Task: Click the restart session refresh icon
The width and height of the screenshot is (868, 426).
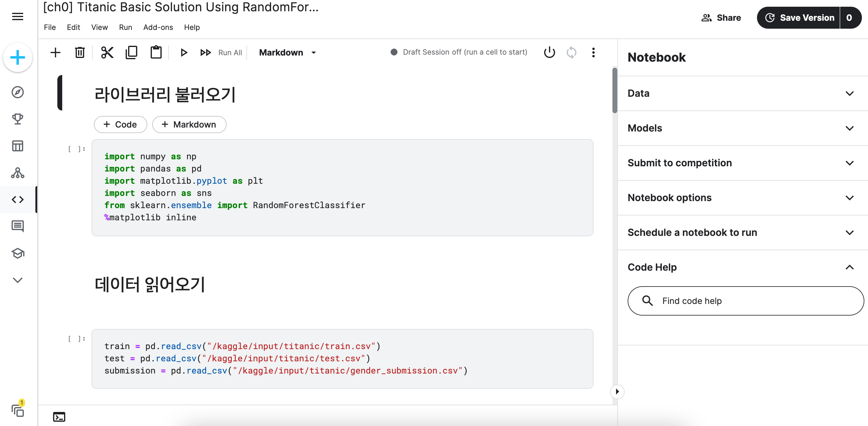Action: click(x=572, y=52)
